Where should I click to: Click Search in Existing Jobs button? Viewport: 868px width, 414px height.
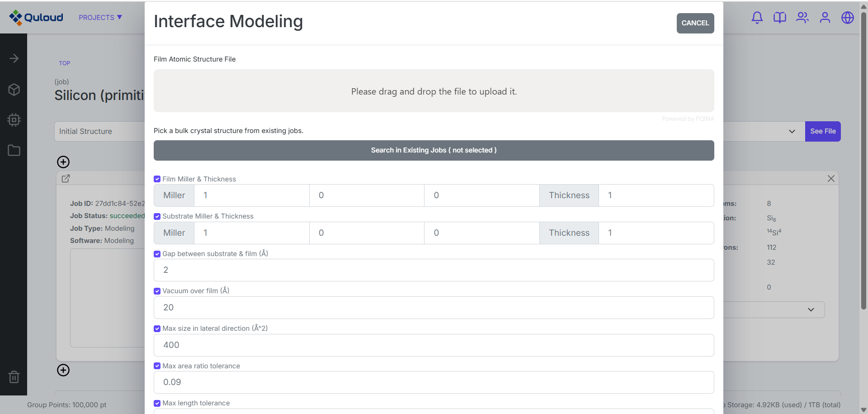pyautogui.click(x=434, y=150)
